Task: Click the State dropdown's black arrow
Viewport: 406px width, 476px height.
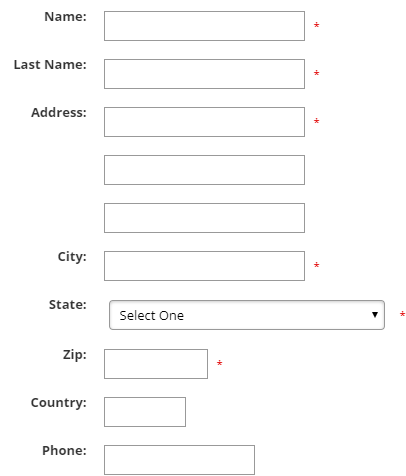Action: pos(375,315)
